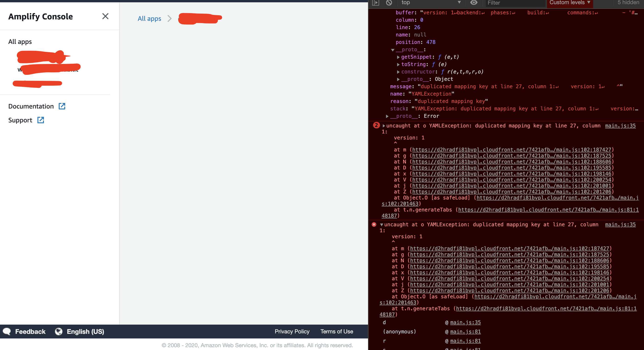644x350 pixels.
Task: Expand the __proto__: Error entry
Action: pyautogui.click(x=387, y=116)
